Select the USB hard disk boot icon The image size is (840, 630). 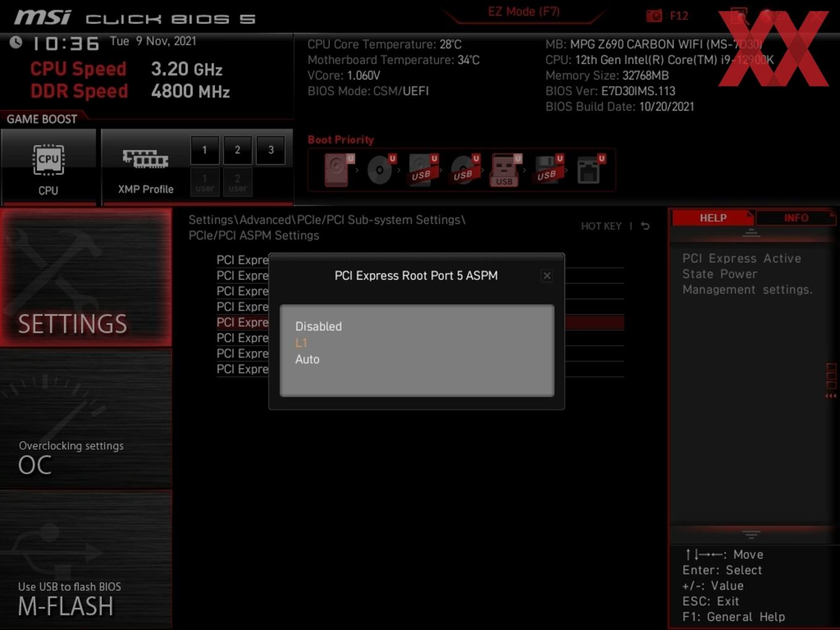[422, 170]
